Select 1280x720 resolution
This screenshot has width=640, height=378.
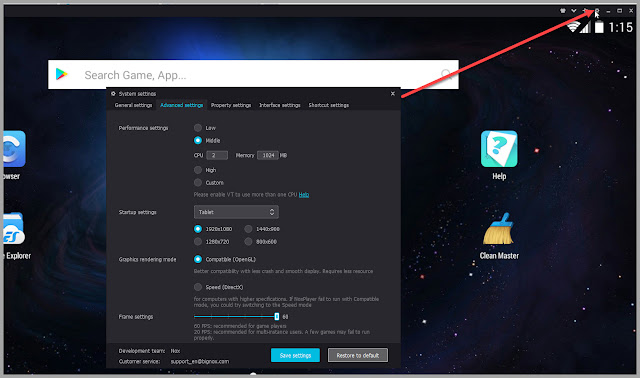[198, 242]
